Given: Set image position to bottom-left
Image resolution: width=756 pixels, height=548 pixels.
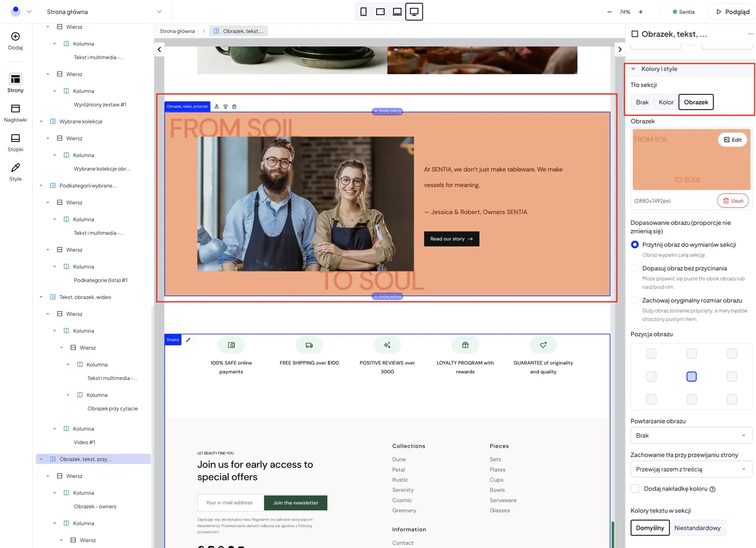Looking at the screenshot, I should click(651, 399).
